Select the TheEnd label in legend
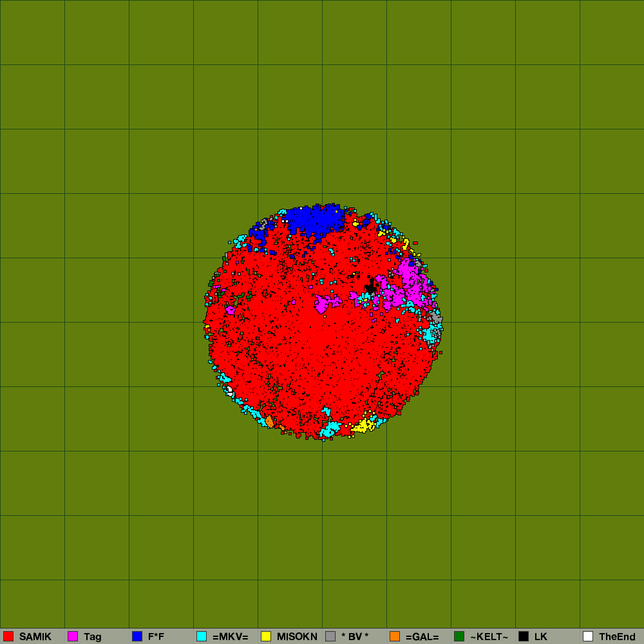This screenshot has height=644, width=644. (x=617, y=637)
